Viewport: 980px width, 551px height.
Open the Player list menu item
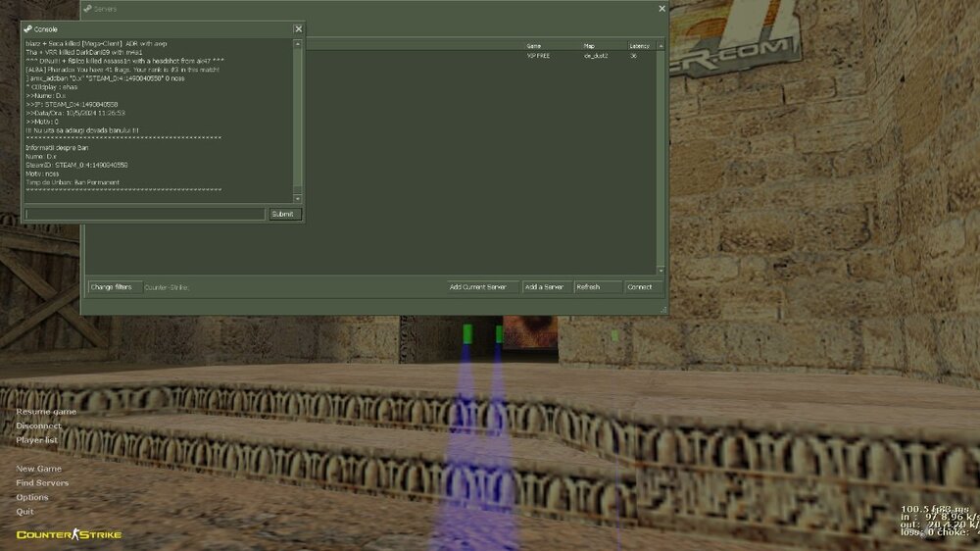click(37, 440)
